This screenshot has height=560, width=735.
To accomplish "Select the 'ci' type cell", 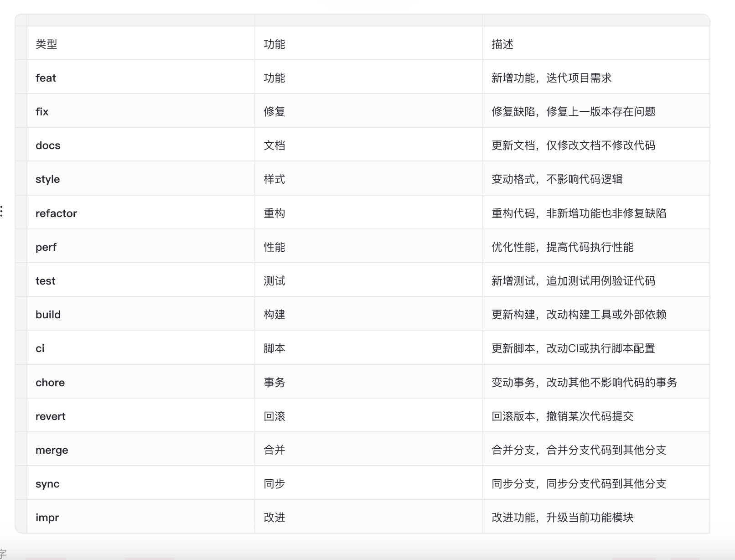I will pyautogui.click(x=141, y=347).
